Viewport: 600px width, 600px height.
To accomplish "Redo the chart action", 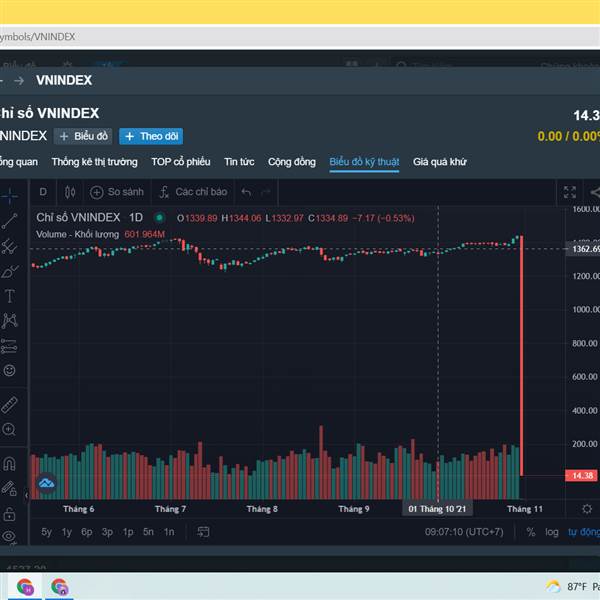I will 266,192.
